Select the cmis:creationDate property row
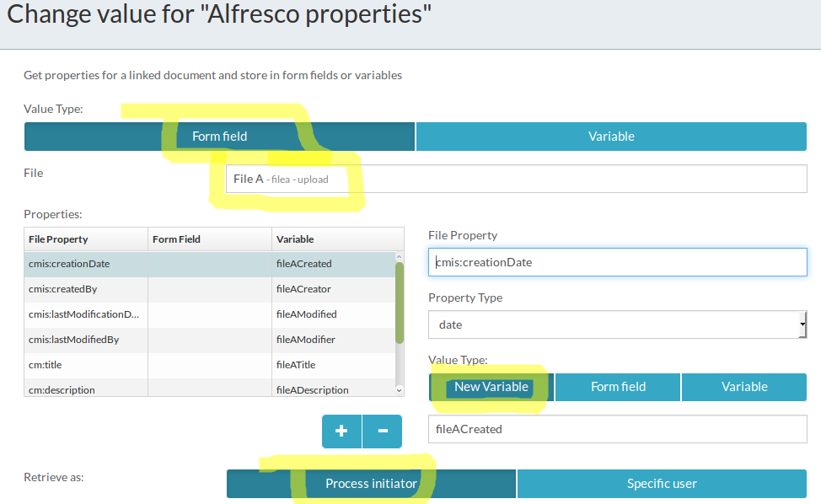 [x=209, y=264]
